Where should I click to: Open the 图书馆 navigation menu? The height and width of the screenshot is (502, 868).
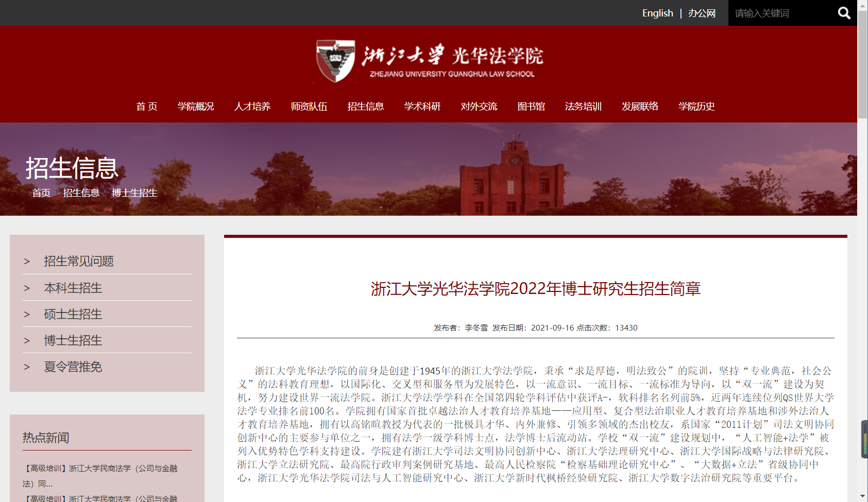tap(531, 107)
